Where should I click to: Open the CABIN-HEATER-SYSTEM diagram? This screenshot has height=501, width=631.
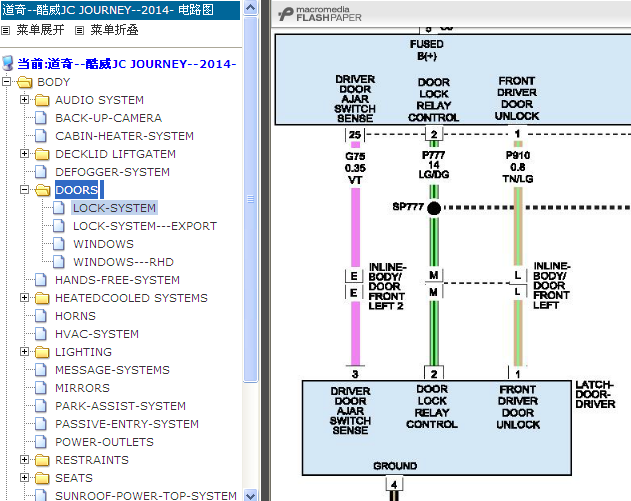click(124, 136)
